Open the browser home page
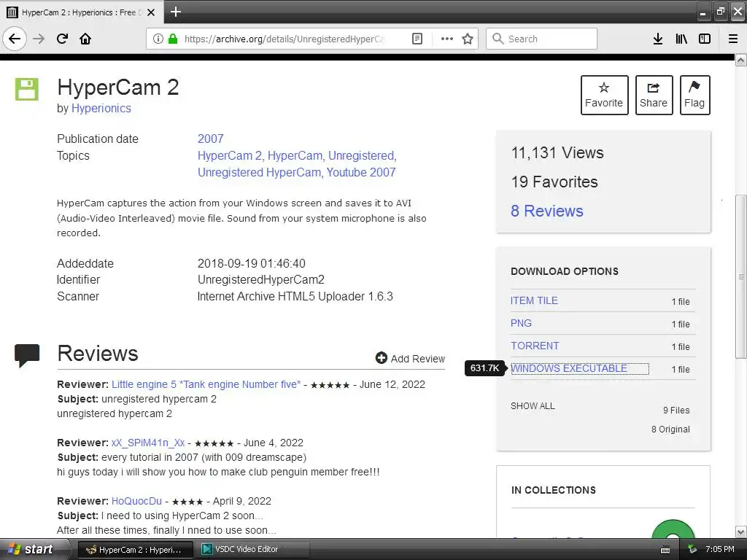The width and height of the screenshot is (747, 560). 85,39
